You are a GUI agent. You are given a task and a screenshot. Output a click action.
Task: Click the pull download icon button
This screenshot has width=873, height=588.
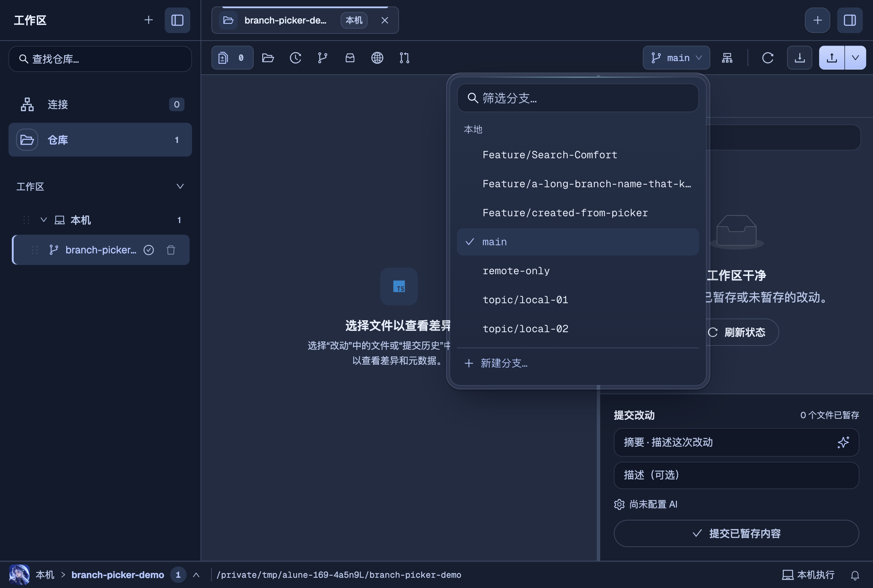coord(800,58)
